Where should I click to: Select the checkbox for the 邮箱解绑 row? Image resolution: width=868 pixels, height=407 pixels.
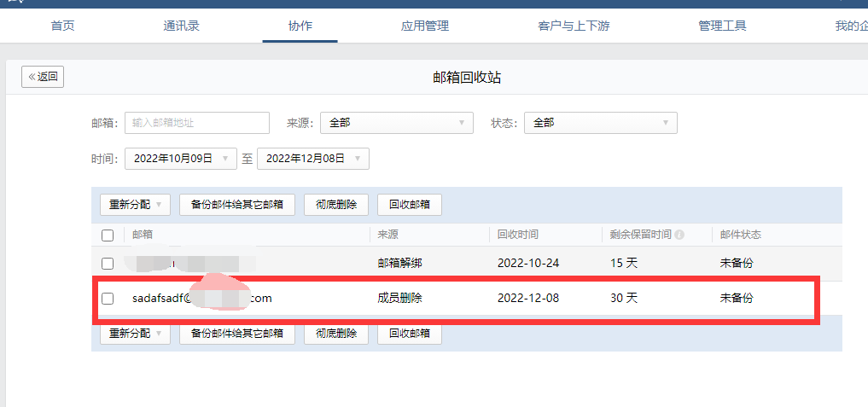coord(108,264)
